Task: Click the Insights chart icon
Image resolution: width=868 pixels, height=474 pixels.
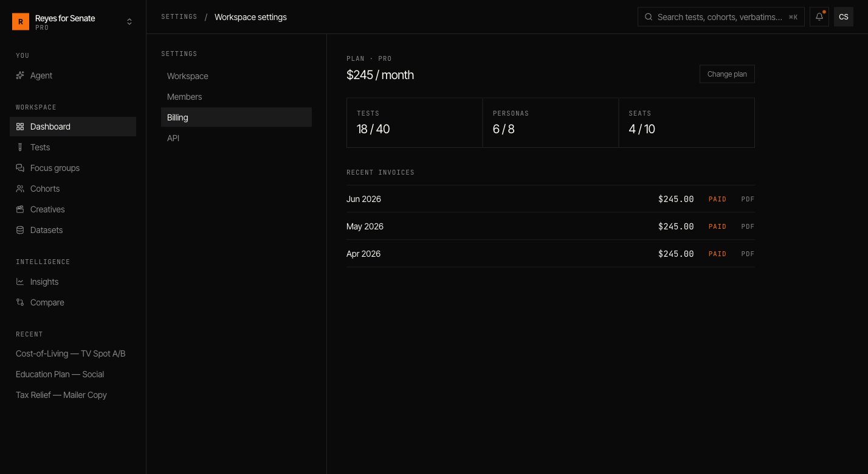Action: (20, 282)
